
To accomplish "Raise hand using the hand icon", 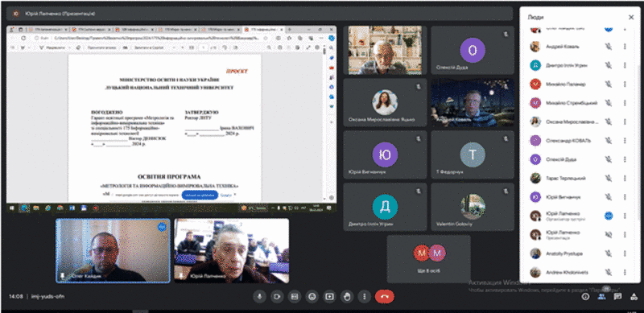I will (347, 296).
